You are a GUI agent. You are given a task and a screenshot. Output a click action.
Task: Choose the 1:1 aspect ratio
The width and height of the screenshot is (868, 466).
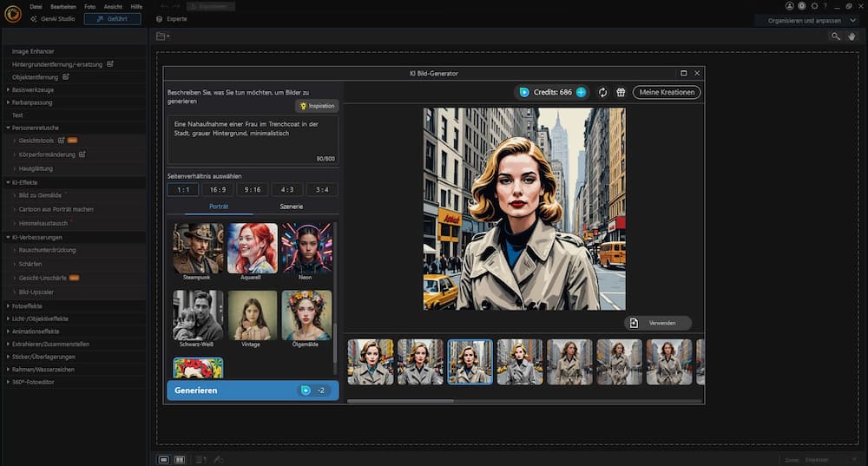click(183, 189)
